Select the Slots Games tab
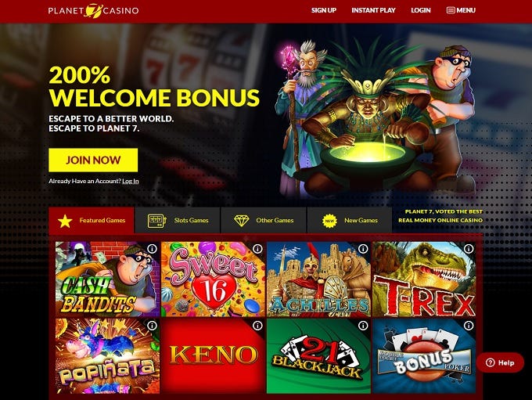Viewport: 532px width, 400px height. (x=178, y=221)
